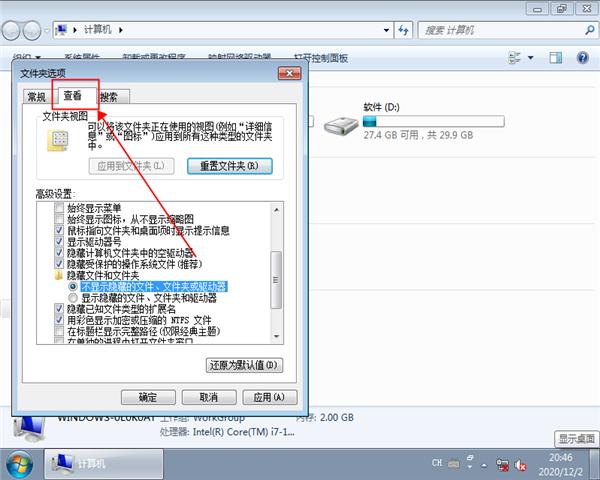Screen dimensions: 600x480
Task: Click 还原为默认值 button
Action: click(244, 365)
